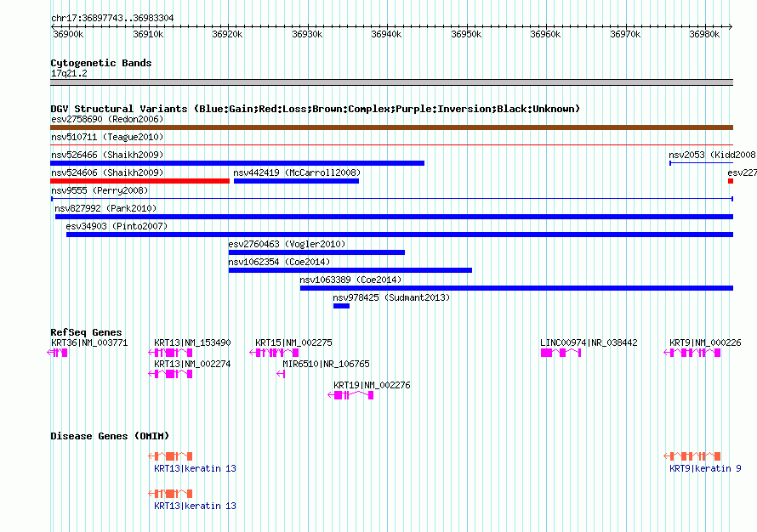This screenshot has width=757, height=532.
Task: Click the 'Disease Genes (OMIM)' track title
Action: [x=110, y=436]
